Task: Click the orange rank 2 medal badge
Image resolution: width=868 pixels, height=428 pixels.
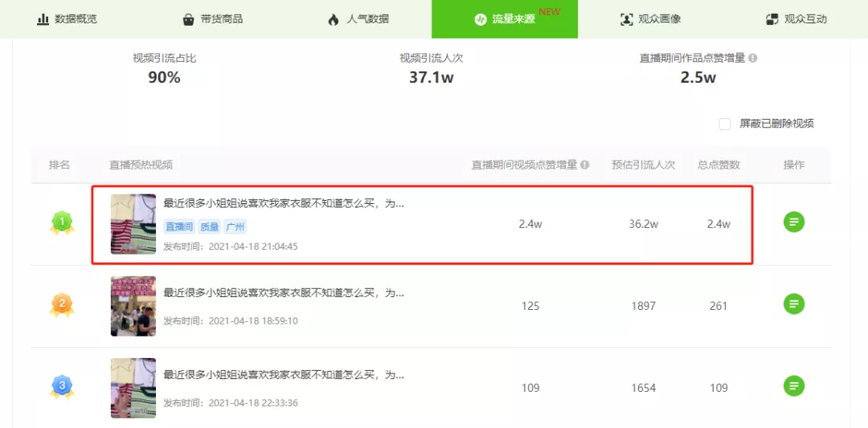Action: pos(61,305)
